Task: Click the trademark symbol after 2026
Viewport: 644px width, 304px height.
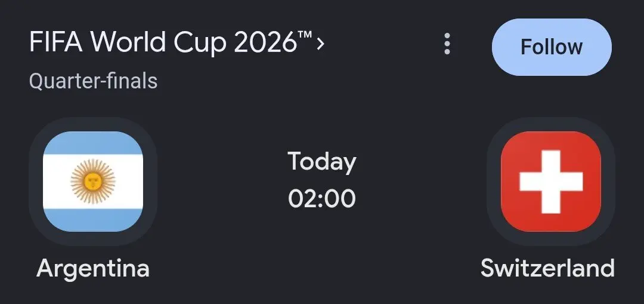Action: [305, 36]
